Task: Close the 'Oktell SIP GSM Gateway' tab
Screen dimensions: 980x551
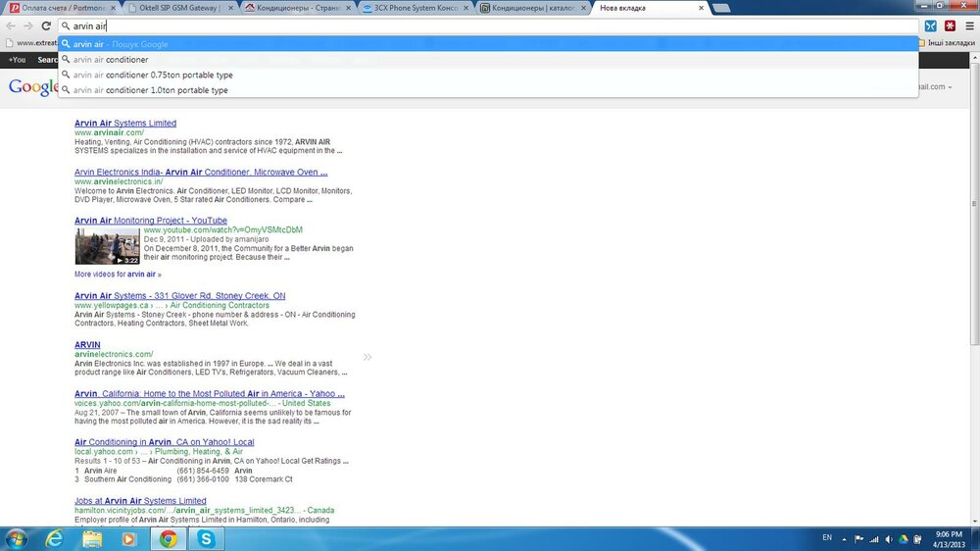Action: [x=230, y=8]
